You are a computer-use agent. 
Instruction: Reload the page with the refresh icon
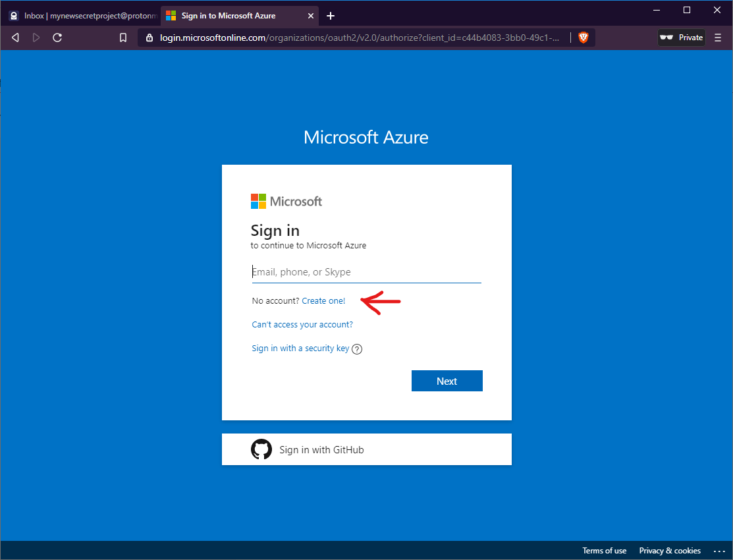pos(57,38)
